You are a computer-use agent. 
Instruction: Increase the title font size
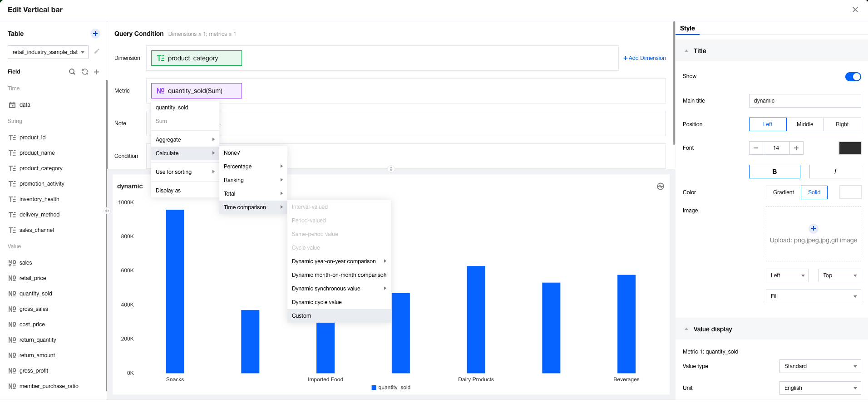point(796,148)
